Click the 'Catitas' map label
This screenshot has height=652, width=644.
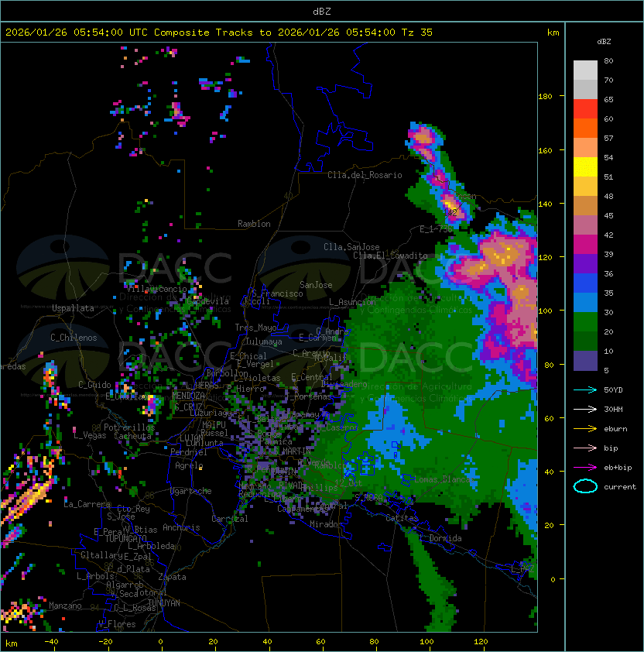402,519
